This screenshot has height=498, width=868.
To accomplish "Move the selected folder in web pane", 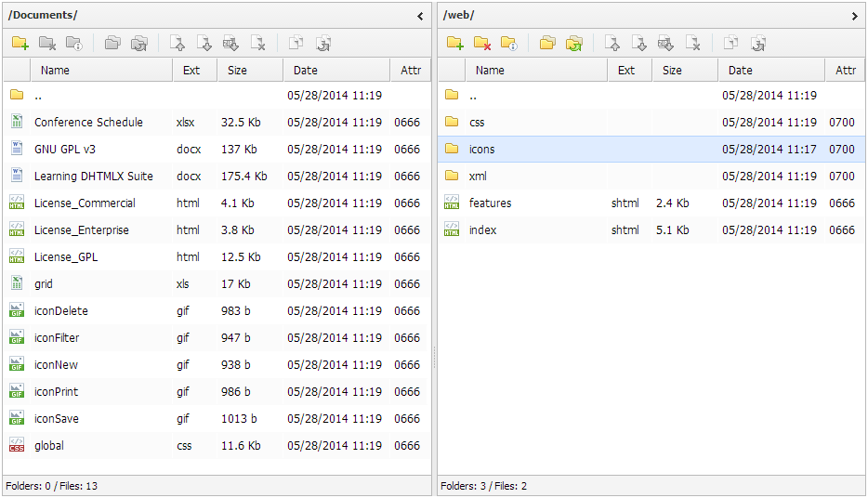I will 574,43.
